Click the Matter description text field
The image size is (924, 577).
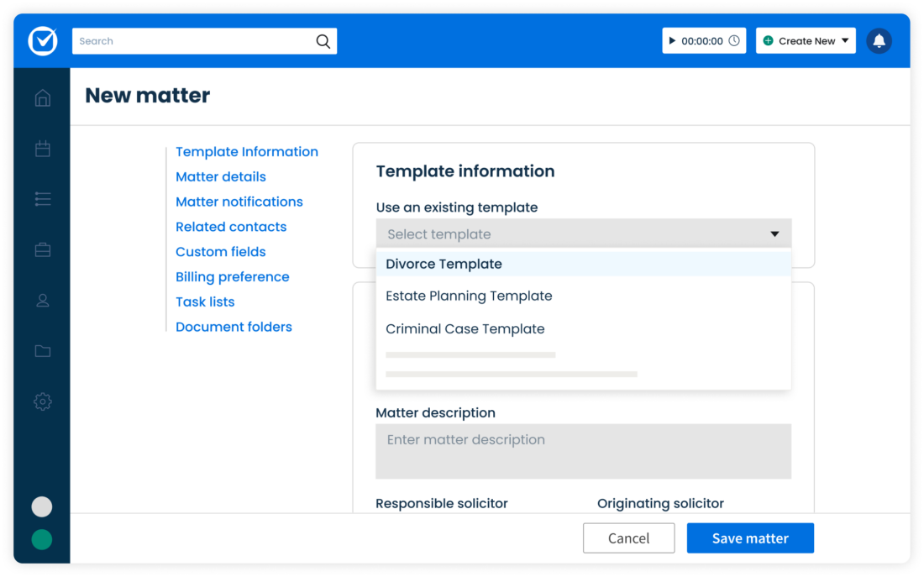click(583, 451)
